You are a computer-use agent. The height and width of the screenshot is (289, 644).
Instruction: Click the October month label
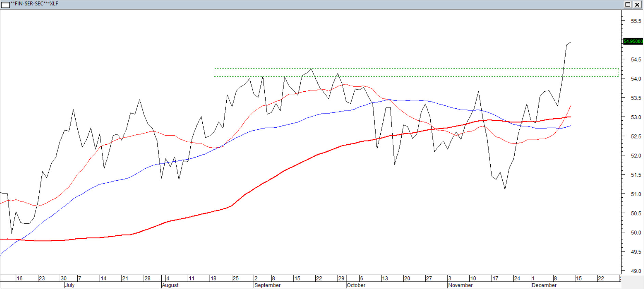(x=356, y=285)
